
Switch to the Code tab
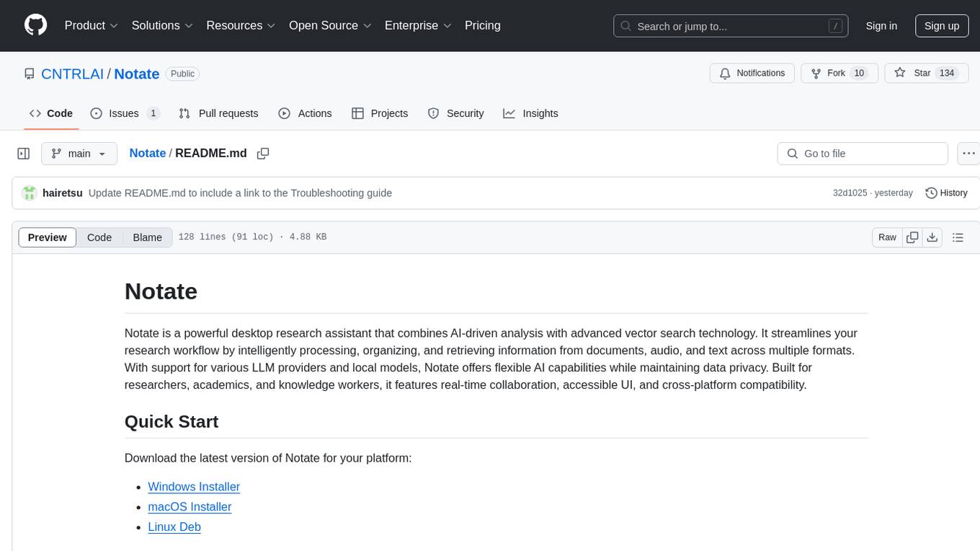[x=51, y=113]
